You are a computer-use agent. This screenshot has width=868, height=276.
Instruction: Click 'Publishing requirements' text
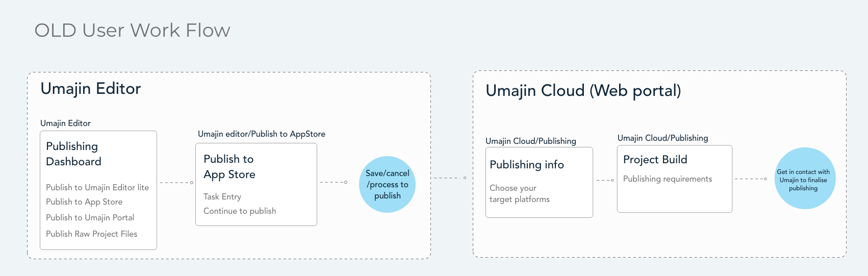[x=668, y=179]
